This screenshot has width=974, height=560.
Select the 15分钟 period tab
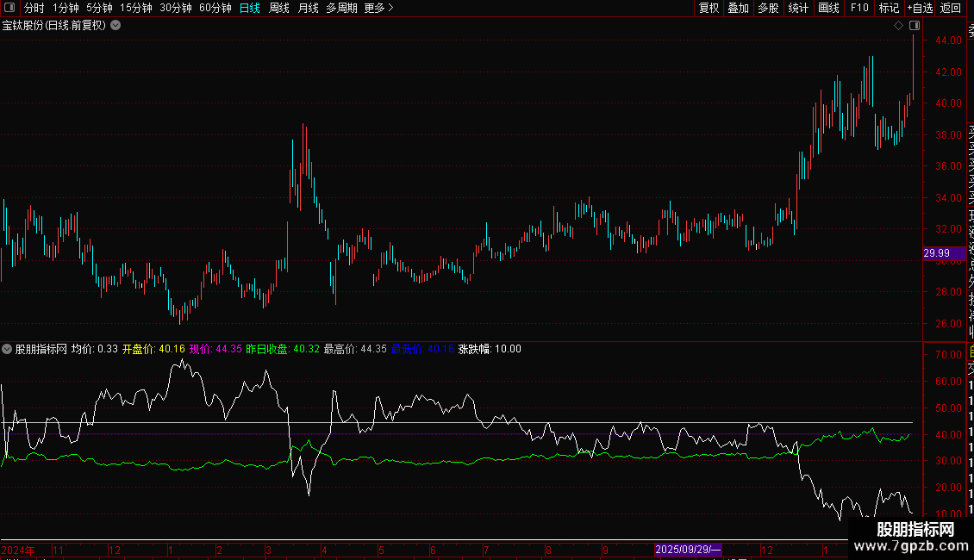(x=136, y=8)
